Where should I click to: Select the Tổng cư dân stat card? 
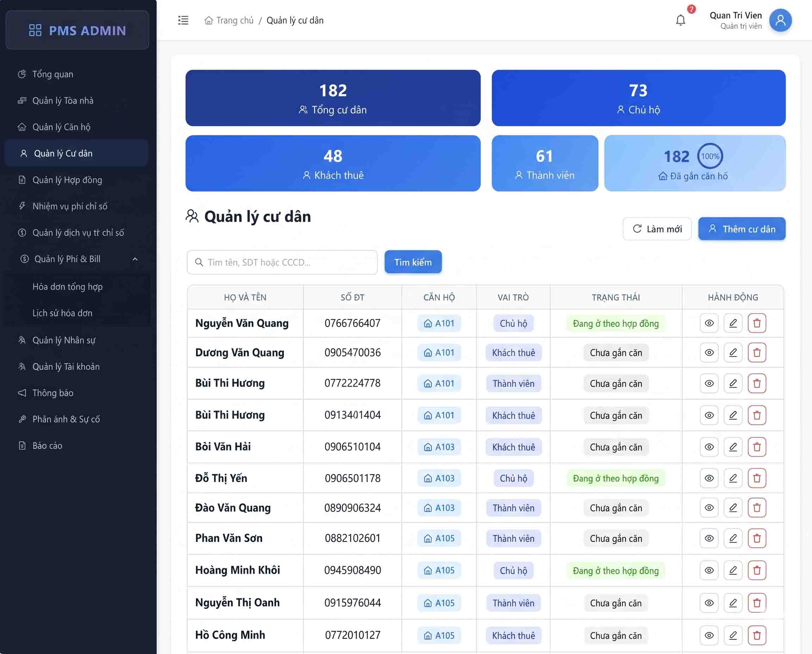click(x=333, y=98)
